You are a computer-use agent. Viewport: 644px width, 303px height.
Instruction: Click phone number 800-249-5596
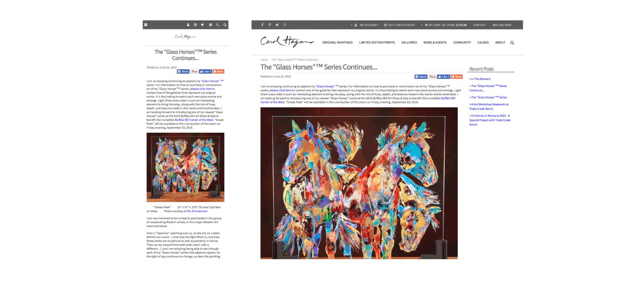click(x=502, y=25)
